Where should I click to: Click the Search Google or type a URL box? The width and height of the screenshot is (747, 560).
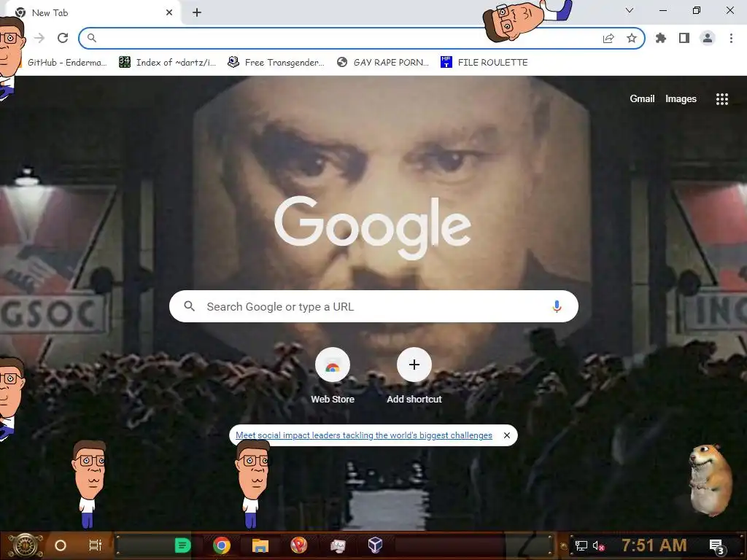(x=373, y=306)
